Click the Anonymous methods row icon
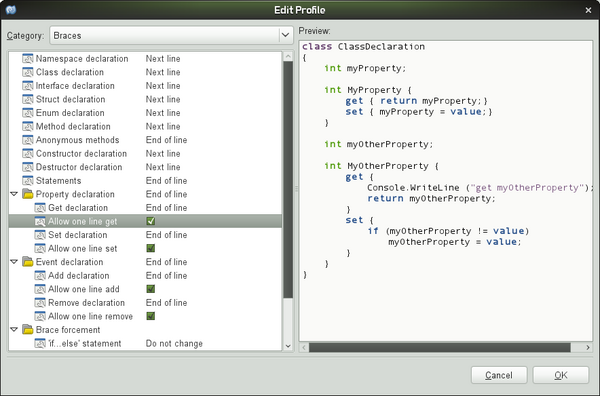This screenshot has width=600, height=396. click(28, 140)
